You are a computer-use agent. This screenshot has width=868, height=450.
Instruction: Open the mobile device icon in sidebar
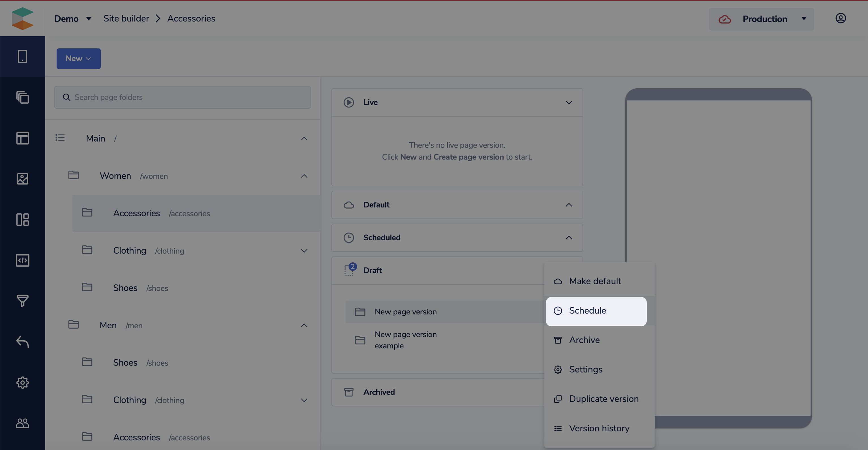pos(22,56)
